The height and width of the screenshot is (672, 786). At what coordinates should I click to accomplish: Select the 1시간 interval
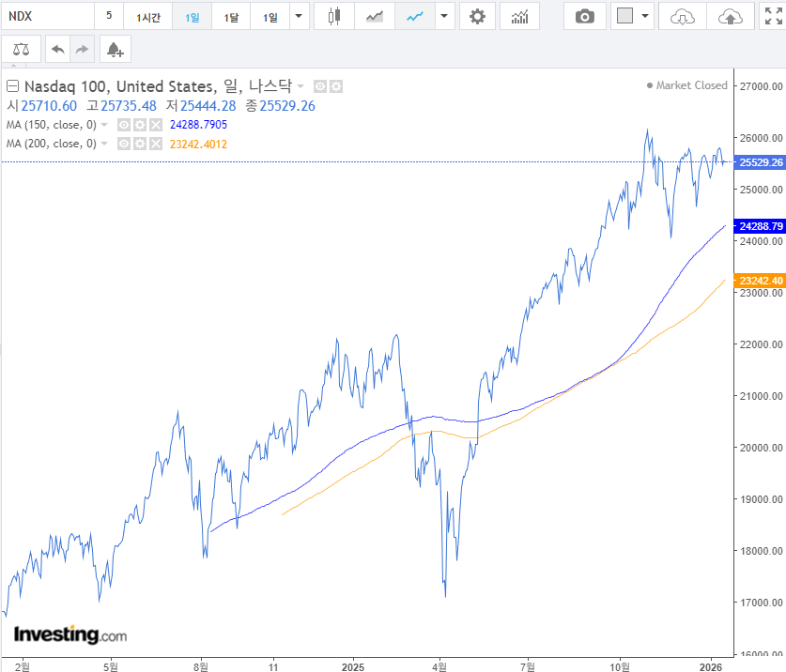tap(147, 17)
